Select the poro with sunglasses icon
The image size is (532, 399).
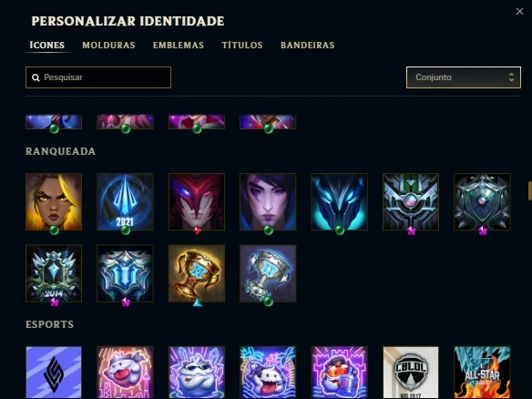(x=197, y=373)
